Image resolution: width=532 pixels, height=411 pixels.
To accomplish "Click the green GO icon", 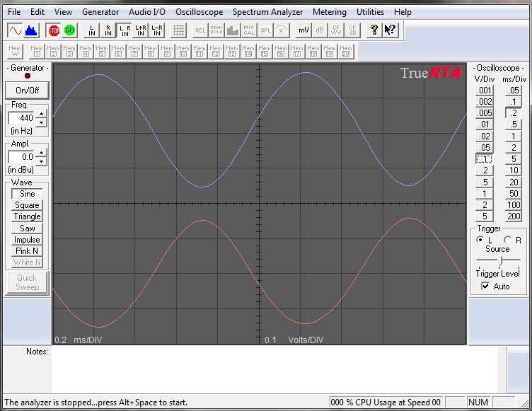I will pyautogui.click(x=69, y=30).
